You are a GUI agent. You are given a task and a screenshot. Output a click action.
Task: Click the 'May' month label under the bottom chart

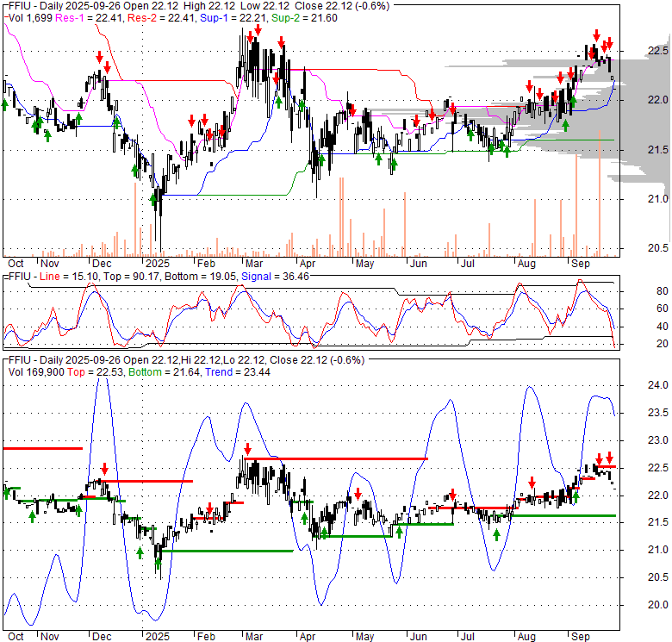pyautogui.click(x=364, y=637)
